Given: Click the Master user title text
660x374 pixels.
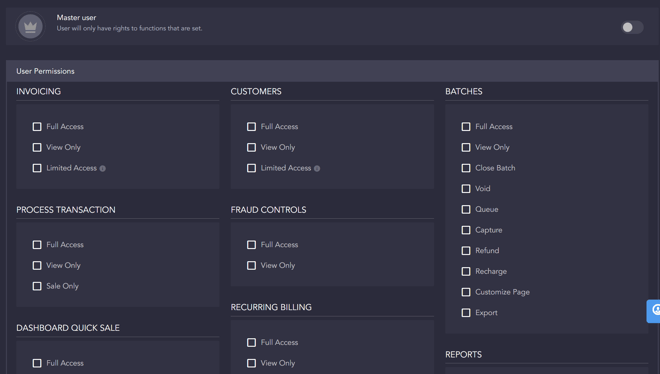Looking at the screenshot, I should [x=76, y=18].
